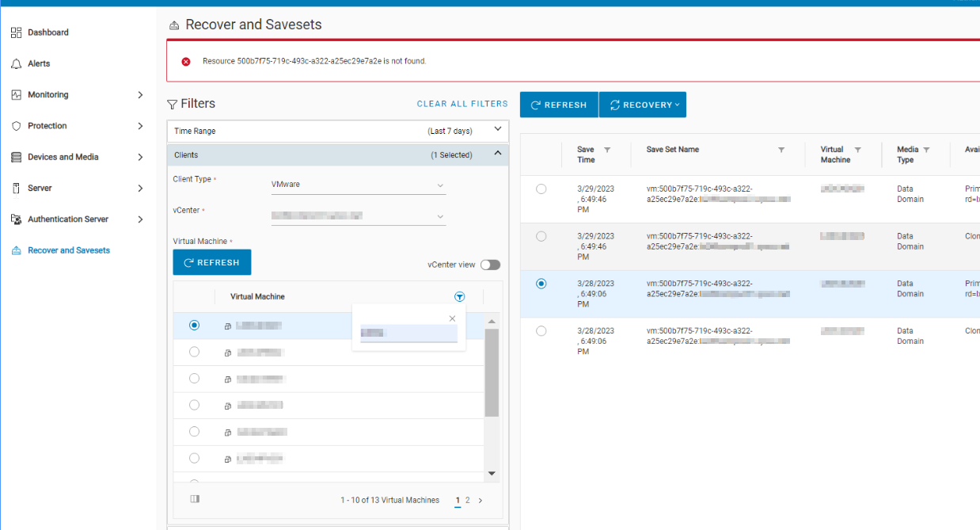This screenshot has width=980, height=530.
Task: Click the Virtual Machine column filter icon
Action: pos(460,296)
